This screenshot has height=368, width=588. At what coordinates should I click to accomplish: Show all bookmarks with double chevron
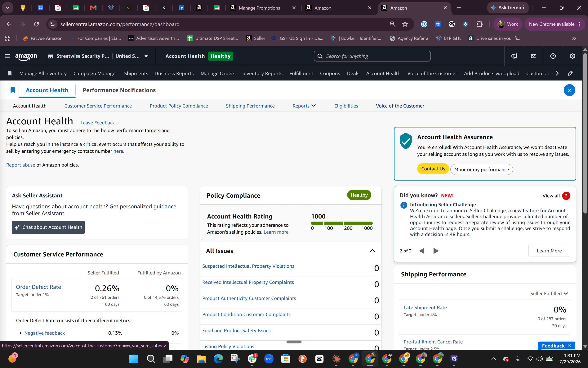click(x=574, y=38)
